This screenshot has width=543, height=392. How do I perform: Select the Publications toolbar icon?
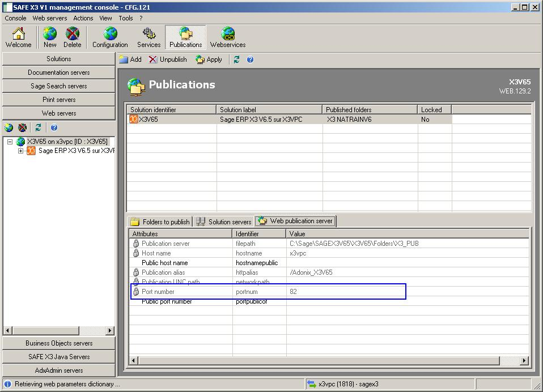pyautogui.click(x=185, y=37)
